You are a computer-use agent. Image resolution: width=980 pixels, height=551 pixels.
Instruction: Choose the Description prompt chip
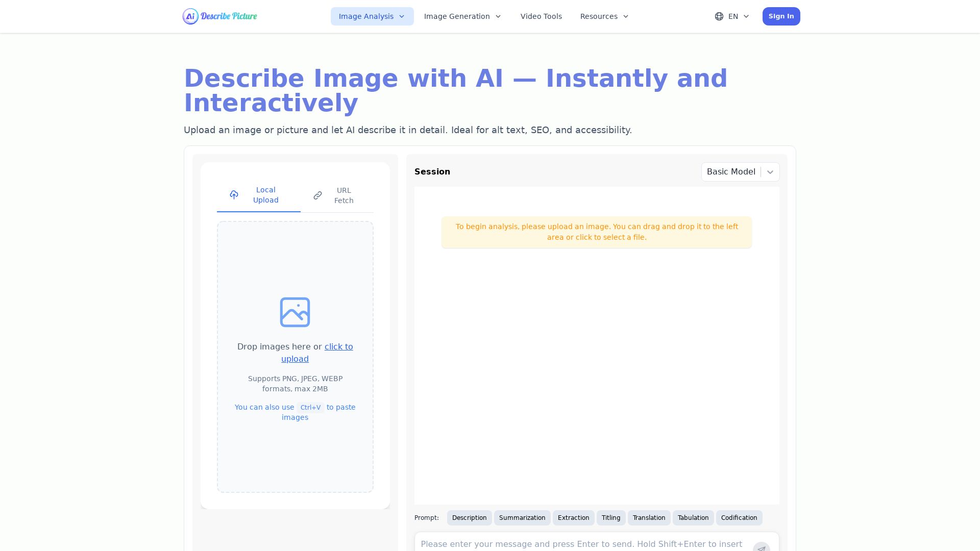click(469, 518)
